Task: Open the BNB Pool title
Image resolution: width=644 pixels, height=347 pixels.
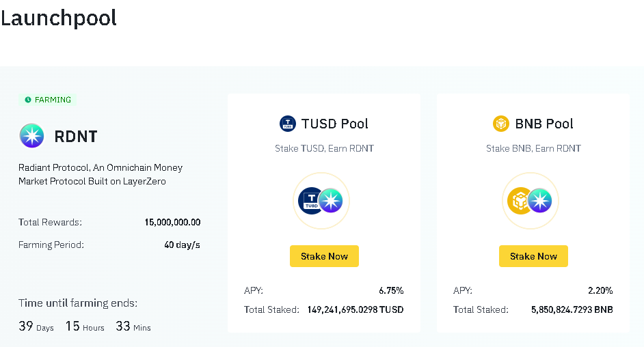Action: pyautogui.click(x=544, y=124)
